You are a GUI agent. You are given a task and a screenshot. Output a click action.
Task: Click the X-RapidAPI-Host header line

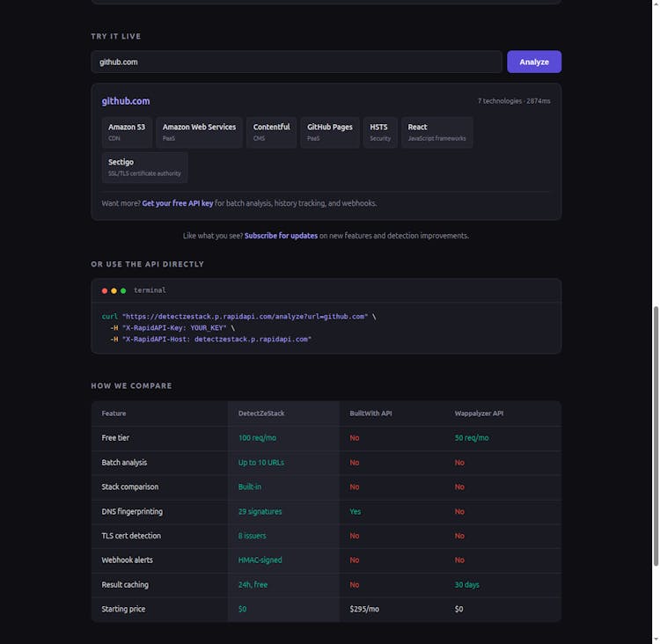[211, 340]
